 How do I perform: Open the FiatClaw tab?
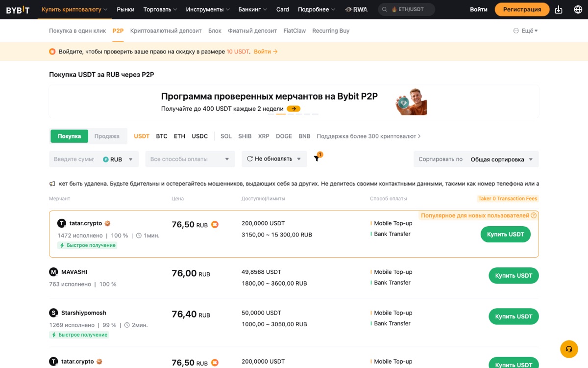pyautogui.click(x=294, y=31)
